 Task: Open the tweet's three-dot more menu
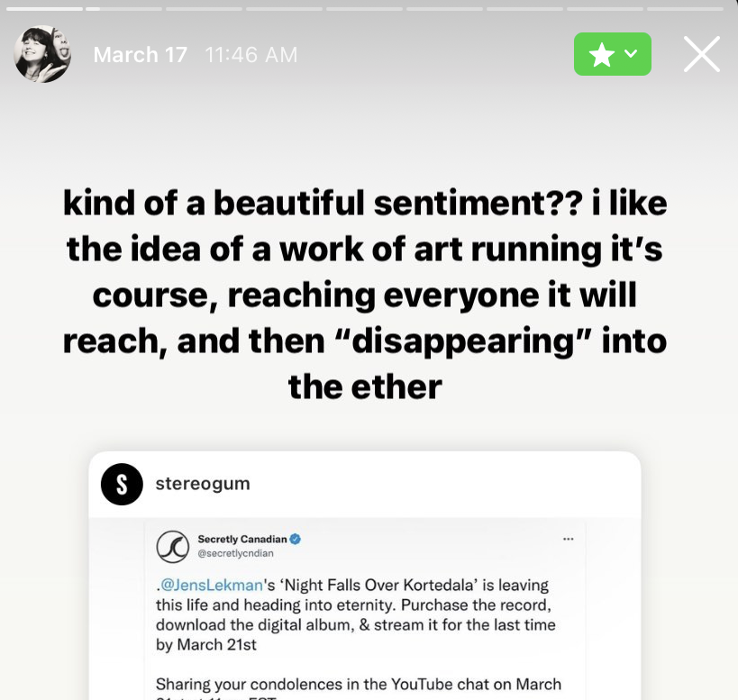point(568,540)
